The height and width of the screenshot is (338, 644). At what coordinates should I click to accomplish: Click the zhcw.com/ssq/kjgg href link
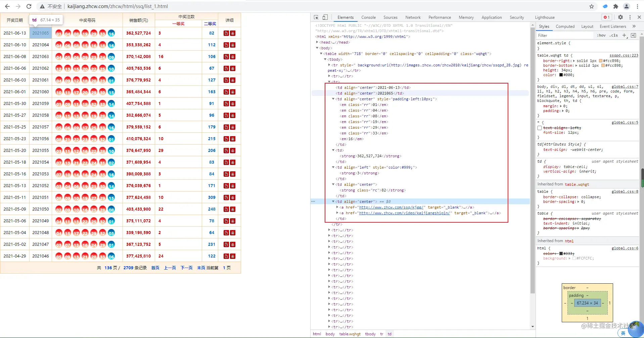[392, 207]
